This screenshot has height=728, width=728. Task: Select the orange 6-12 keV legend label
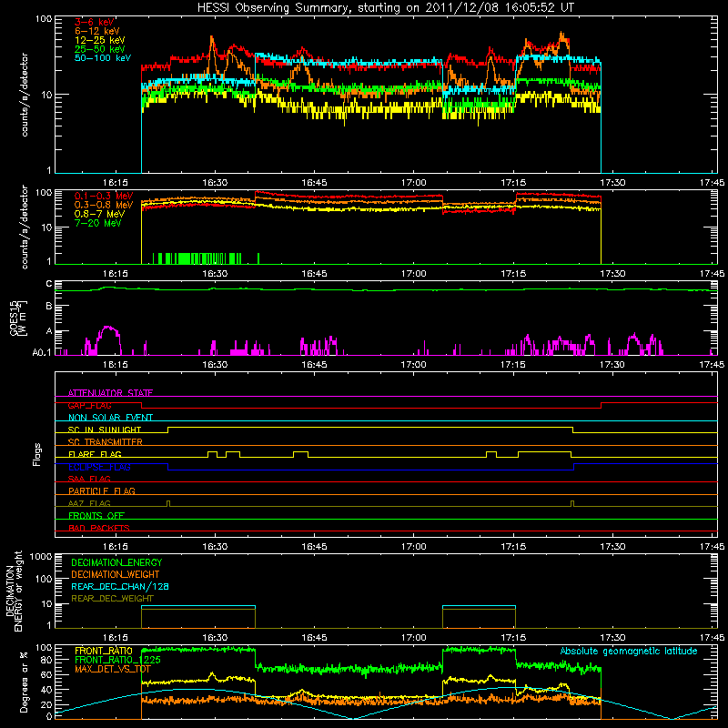point(96,31)
